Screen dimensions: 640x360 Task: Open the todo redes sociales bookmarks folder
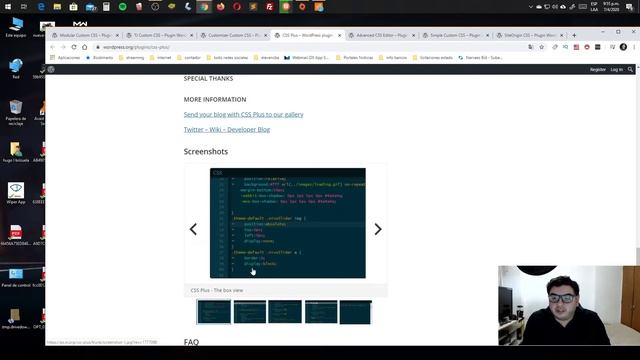click(227, 58)
